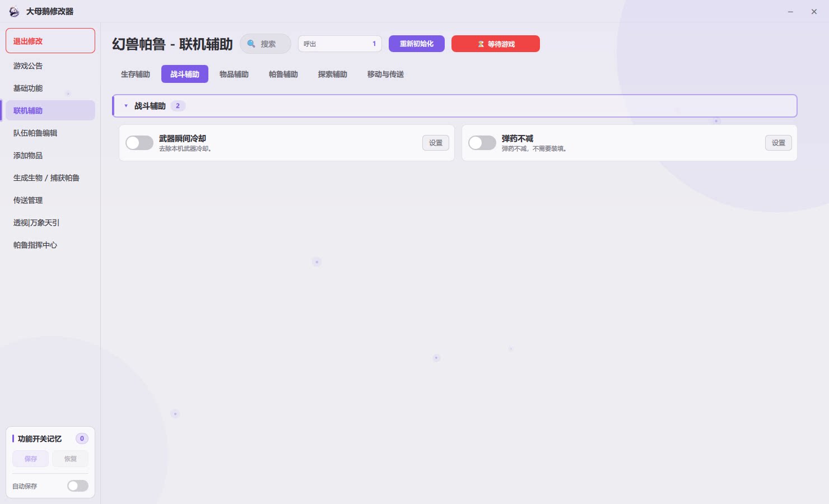
Task: Go to the 帕鲁辅助 tab
Action: coord(283,74)
